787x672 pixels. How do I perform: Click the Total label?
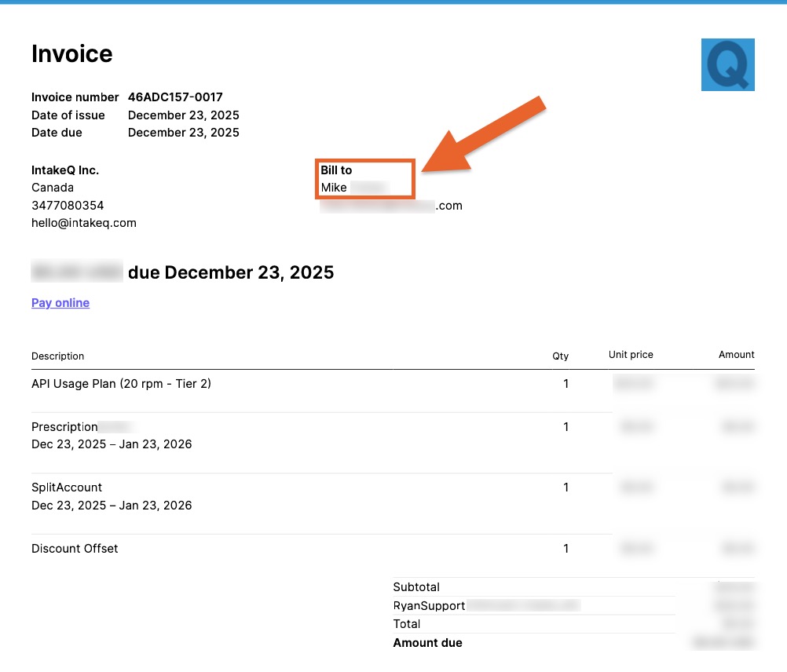(x=407, y=624)
